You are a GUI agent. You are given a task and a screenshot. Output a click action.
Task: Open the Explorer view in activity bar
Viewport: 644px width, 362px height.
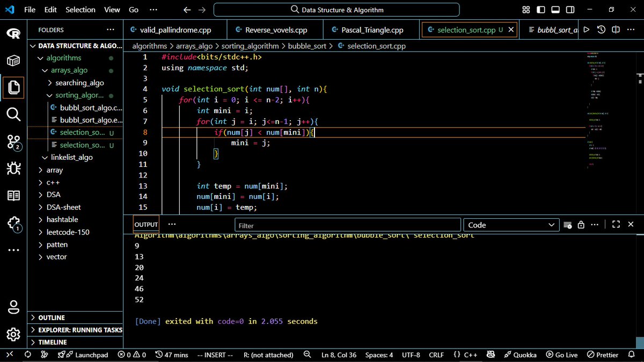(13, 87)
